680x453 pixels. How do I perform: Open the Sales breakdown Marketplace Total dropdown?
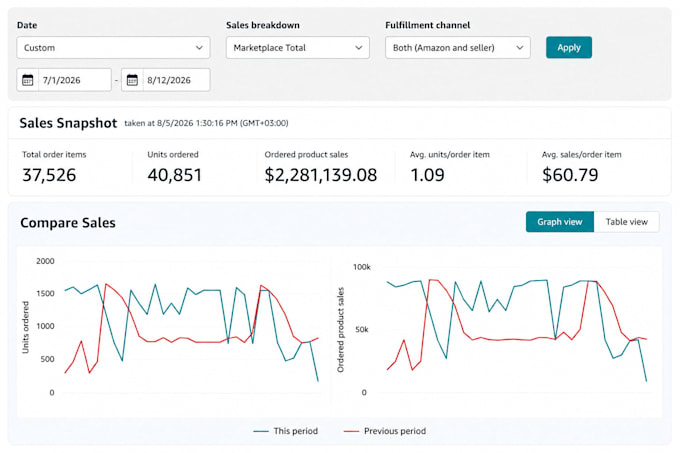(x=298, y=48)
